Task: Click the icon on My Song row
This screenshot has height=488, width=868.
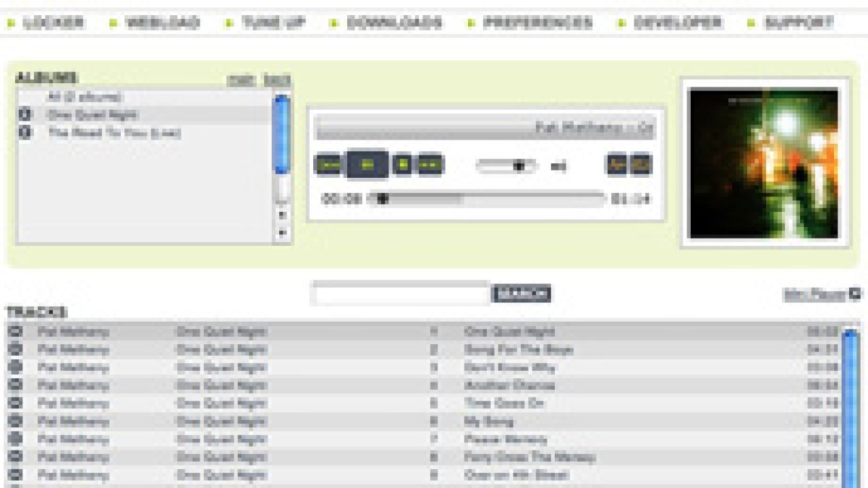Action: tap(14, 421)
